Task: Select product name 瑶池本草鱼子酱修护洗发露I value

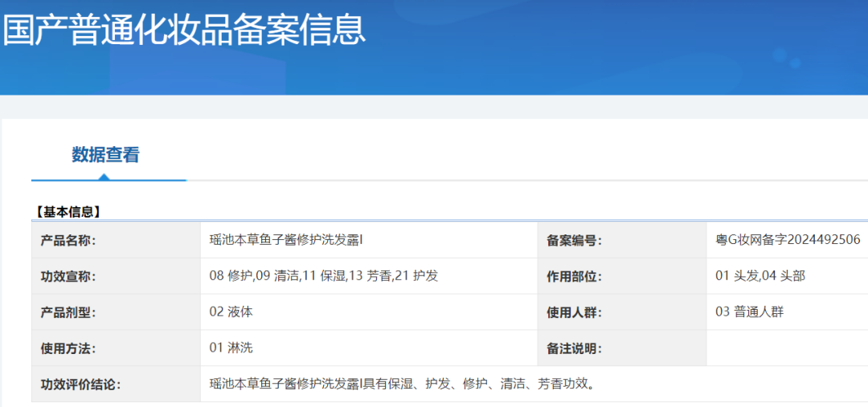Action: click(x=287, y=240)
